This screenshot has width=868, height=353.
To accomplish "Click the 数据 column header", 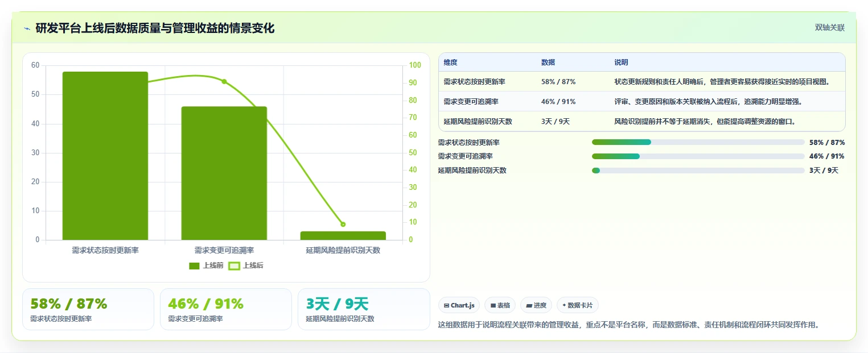I will point(548,63).
